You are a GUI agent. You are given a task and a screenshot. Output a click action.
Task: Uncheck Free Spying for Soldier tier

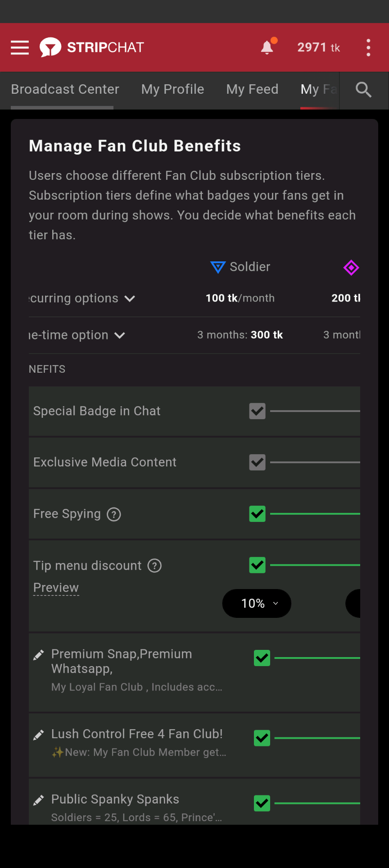258,514
